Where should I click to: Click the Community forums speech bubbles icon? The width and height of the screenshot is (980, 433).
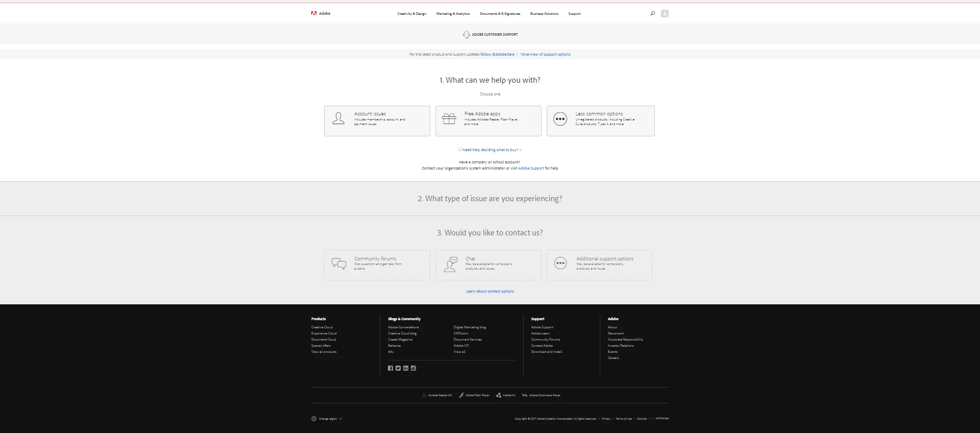coord(339,263)
